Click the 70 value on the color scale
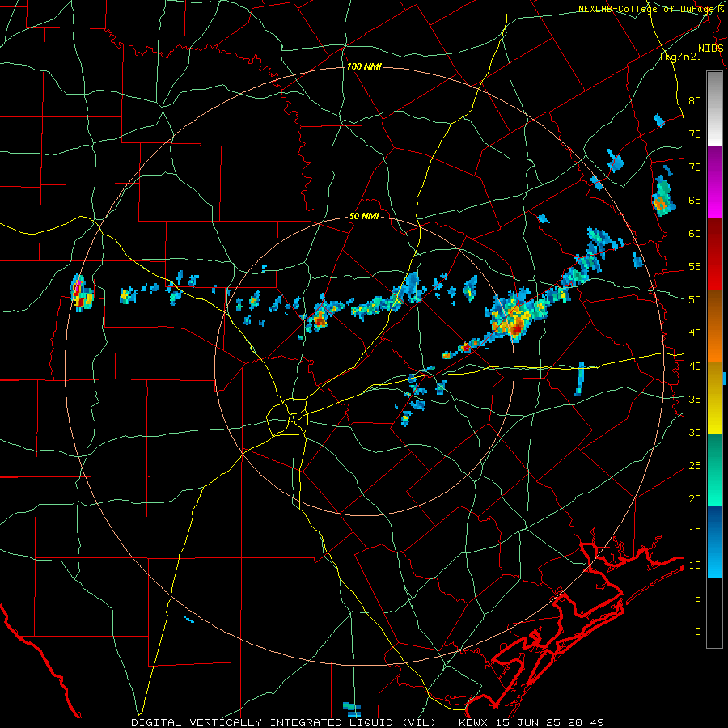This screenshot has width=728, height=728. [695, 167]
